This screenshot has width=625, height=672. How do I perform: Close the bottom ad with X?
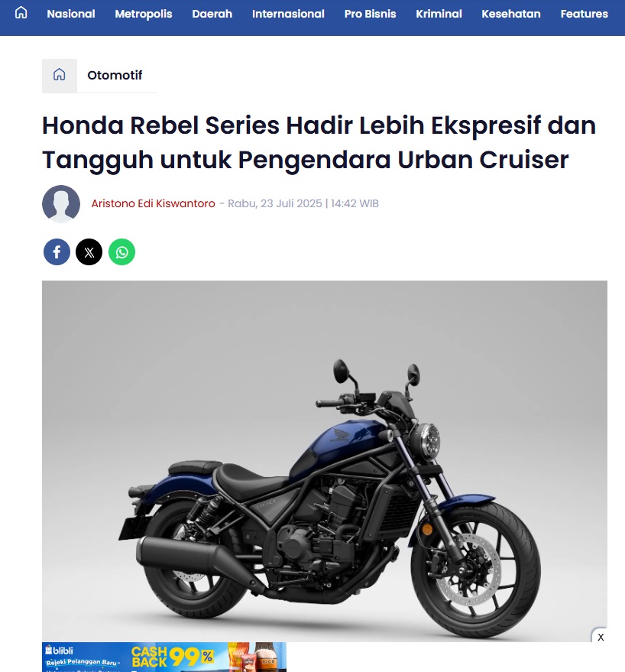coord(601,637)
